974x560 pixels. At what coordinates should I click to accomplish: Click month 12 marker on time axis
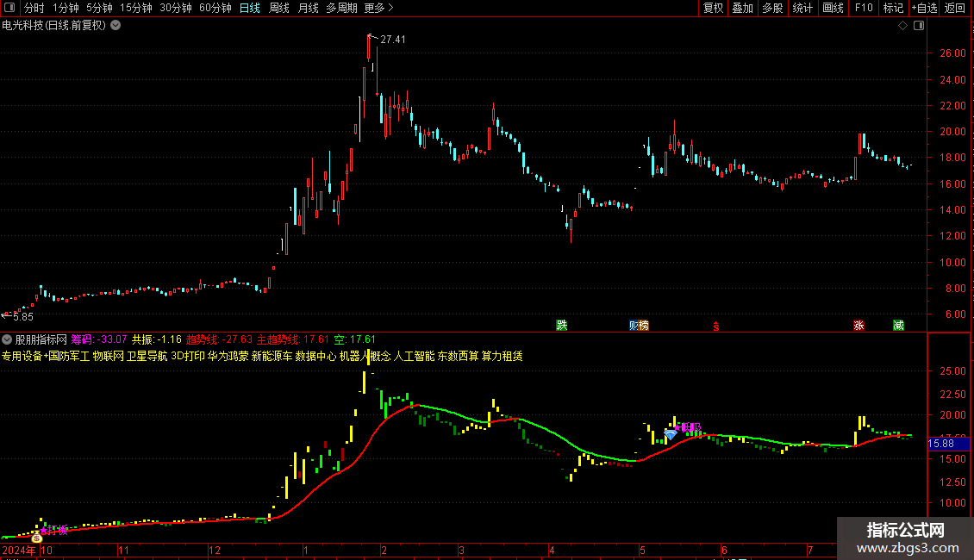[215, 550]
